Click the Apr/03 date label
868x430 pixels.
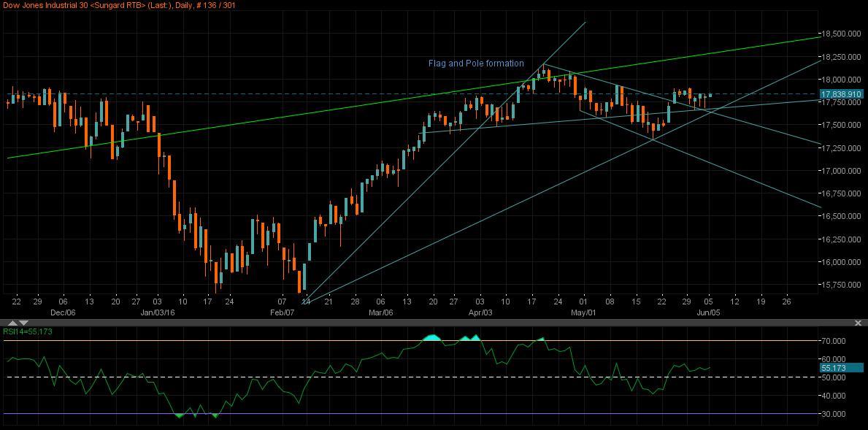tap(480, 310)
